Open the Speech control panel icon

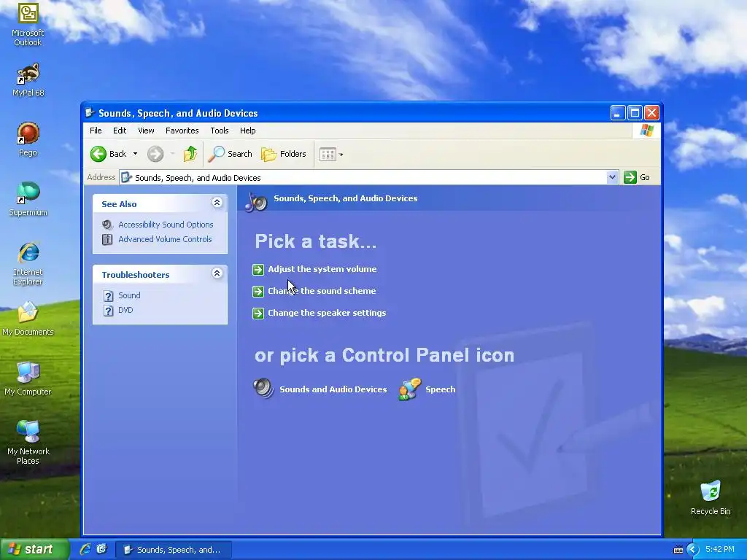[x=409, y=389]
